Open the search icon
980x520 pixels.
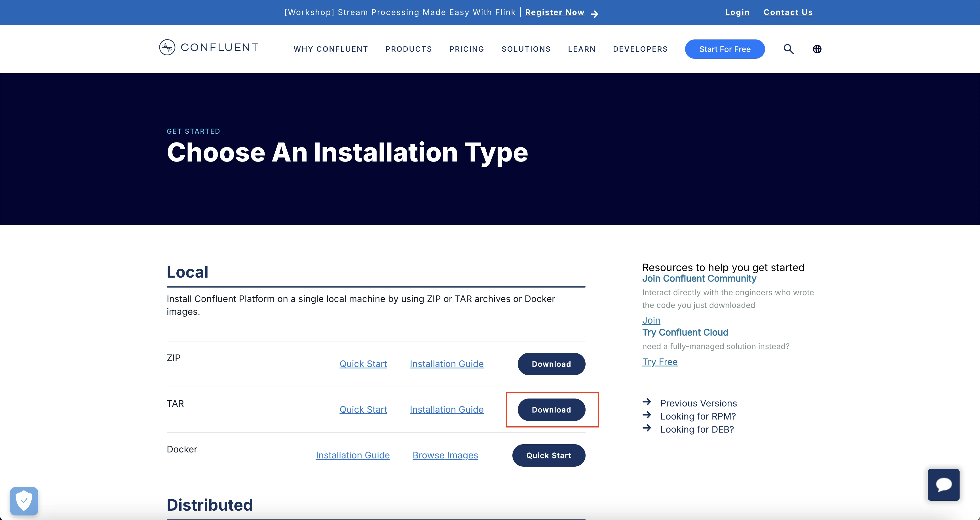coord(788,49)
